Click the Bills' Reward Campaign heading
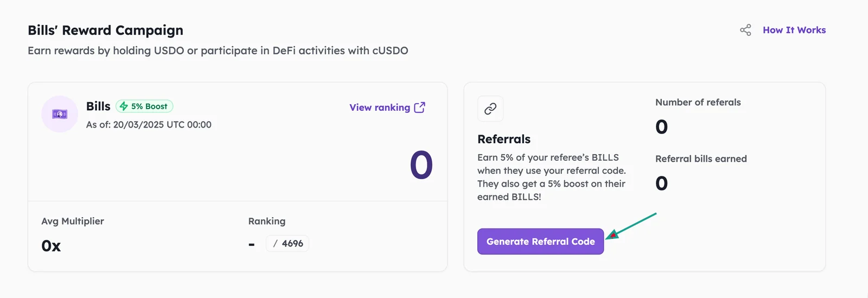Image resolution: width=868 pixels, height=298 pixels. click(106, 30)
